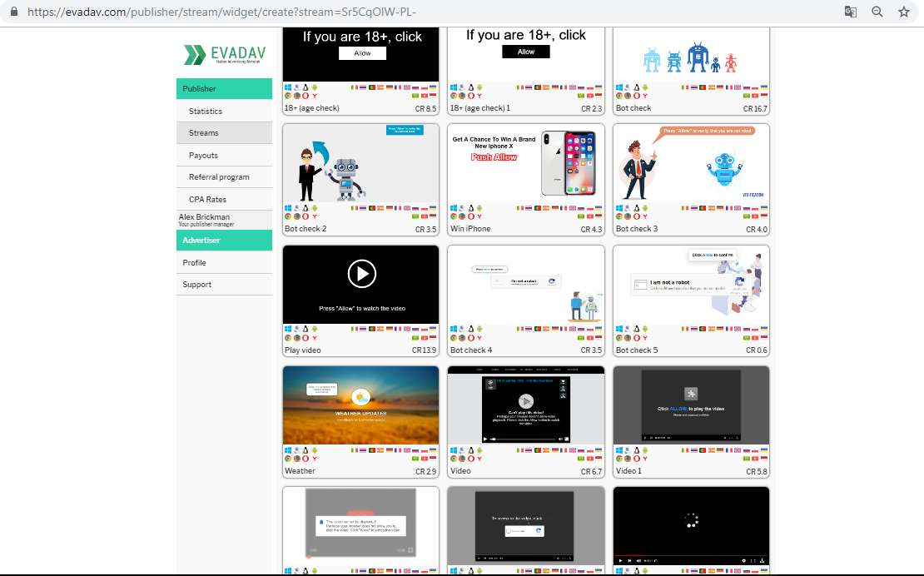Click the 'CR 13.9' value on Play video card
The width and height of the screenshot is (924, 576).
(424, 350)
